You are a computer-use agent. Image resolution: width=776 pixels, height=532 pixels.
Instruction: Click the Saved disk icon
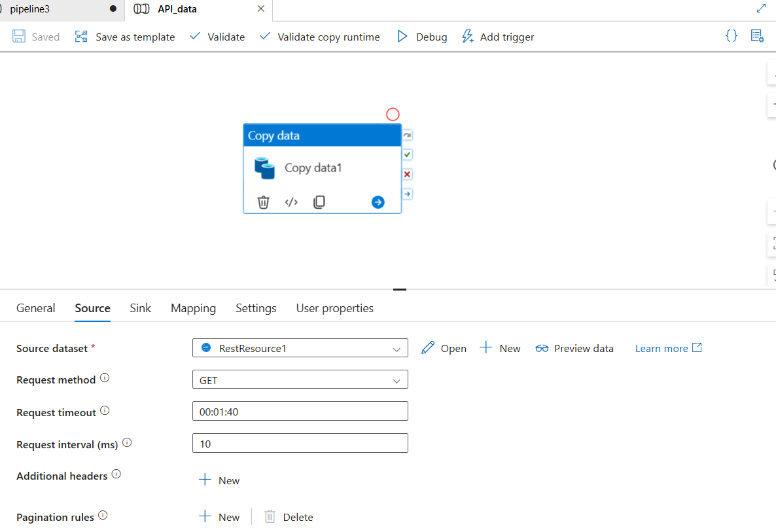click(19, 36)
